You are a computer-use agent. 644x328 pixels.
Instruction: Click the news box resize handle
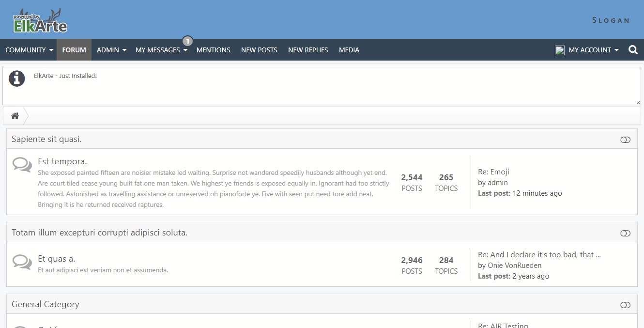(638, 102)
